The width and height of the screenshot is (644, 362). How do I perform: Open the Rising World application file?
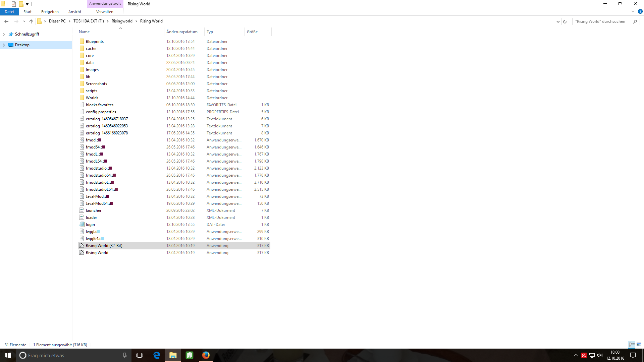pos(97,253)
